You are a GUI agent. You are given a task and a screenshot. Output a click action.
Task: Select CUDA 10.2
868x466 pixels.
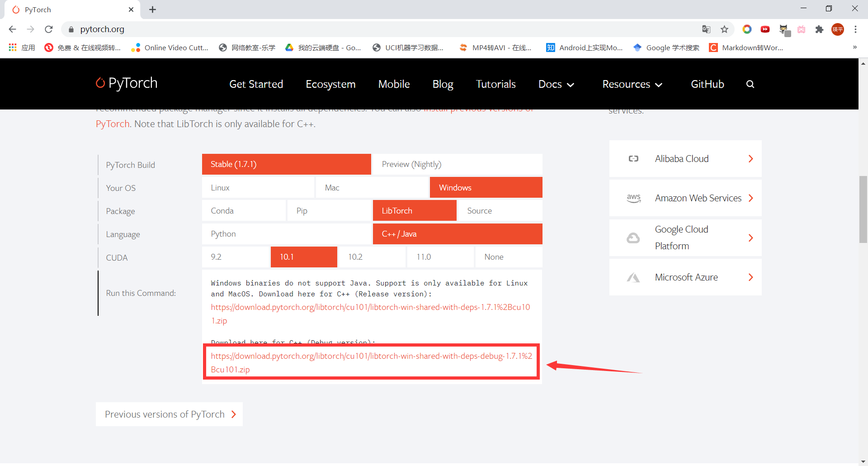pos(372,257)
